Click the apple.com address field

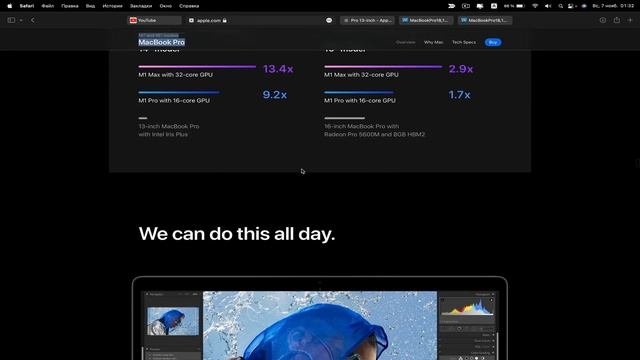coord(260,20)
